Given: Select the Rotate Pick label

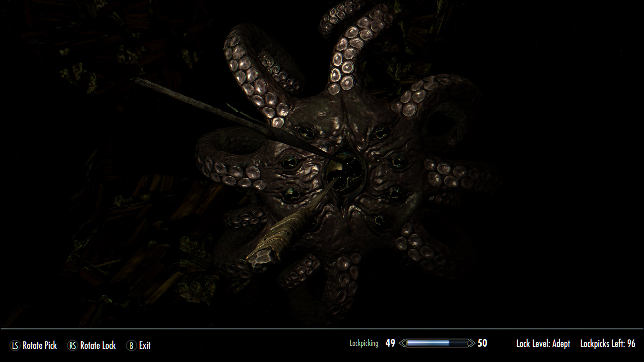Looking at the screenshot, I should [x=40, y=346].
